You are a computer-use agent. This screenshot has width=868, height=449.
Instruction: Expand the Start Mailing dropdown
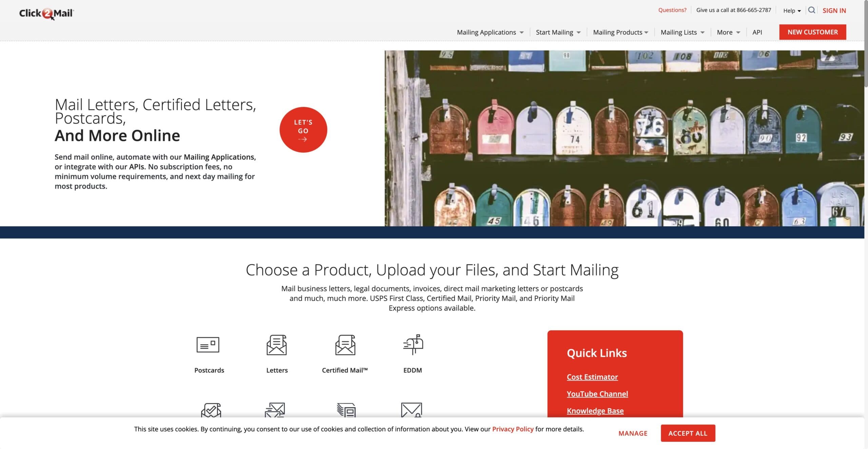[558, 32]
